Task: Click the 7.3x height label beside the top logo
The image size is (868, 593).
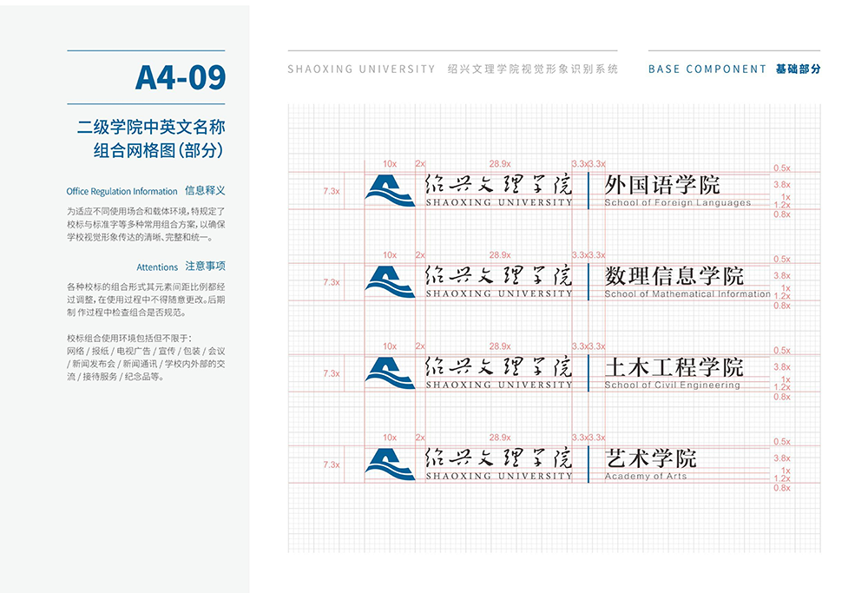Action: click(x=331, y=190)
